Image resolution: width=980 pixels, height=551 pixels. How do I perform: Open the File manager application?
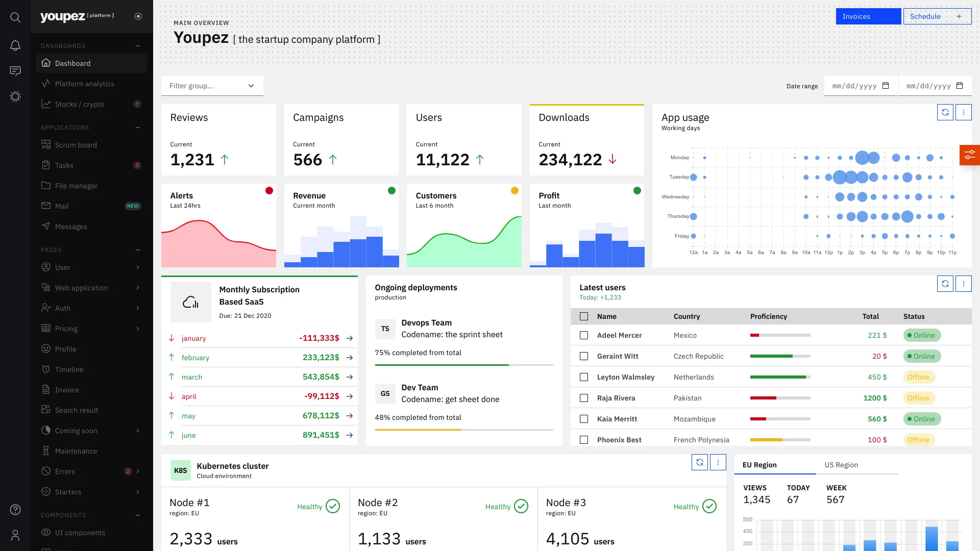92,186
